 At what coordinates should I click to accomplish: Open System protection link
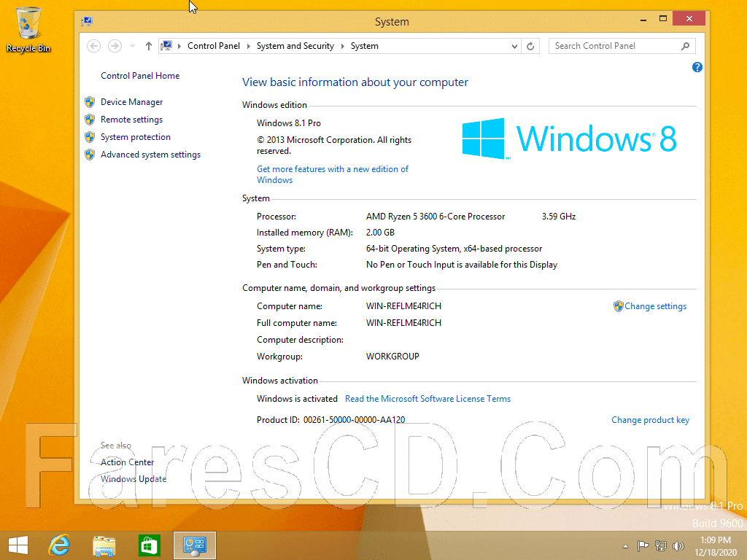[135, 137]
